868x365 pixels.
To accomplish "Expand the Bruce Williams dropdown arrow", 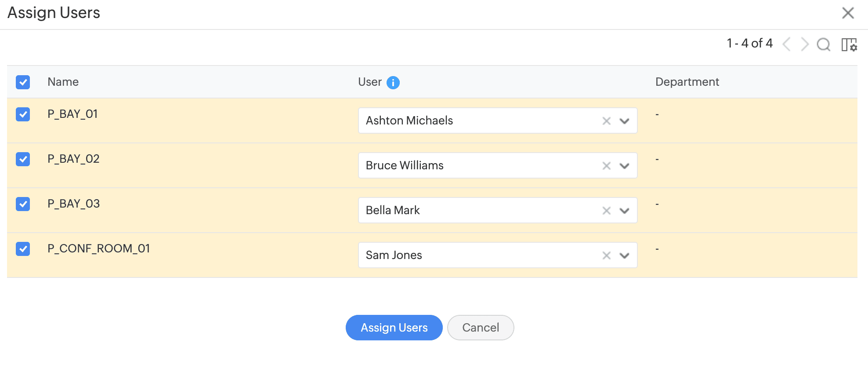I will 624,166.
